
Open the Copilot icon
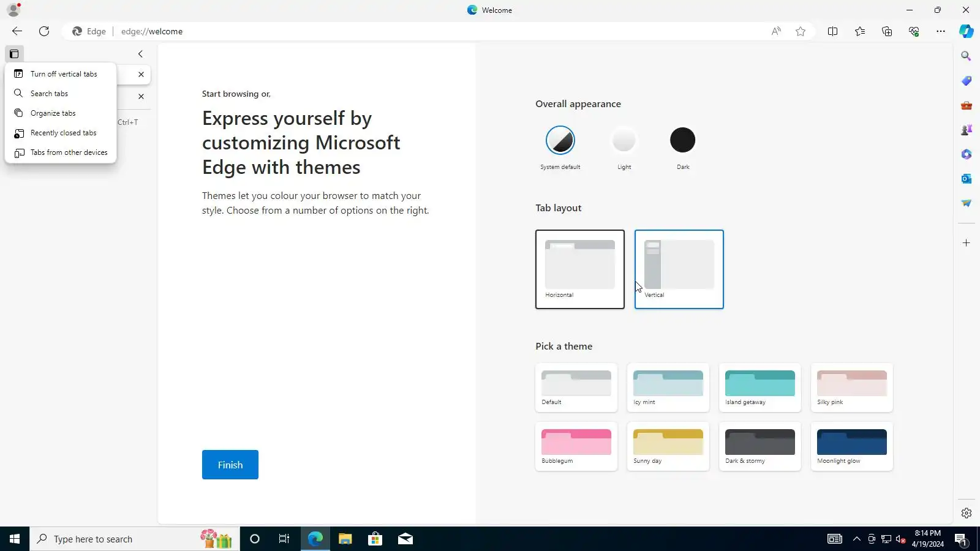pyautogui.click(x=967, y=31)
